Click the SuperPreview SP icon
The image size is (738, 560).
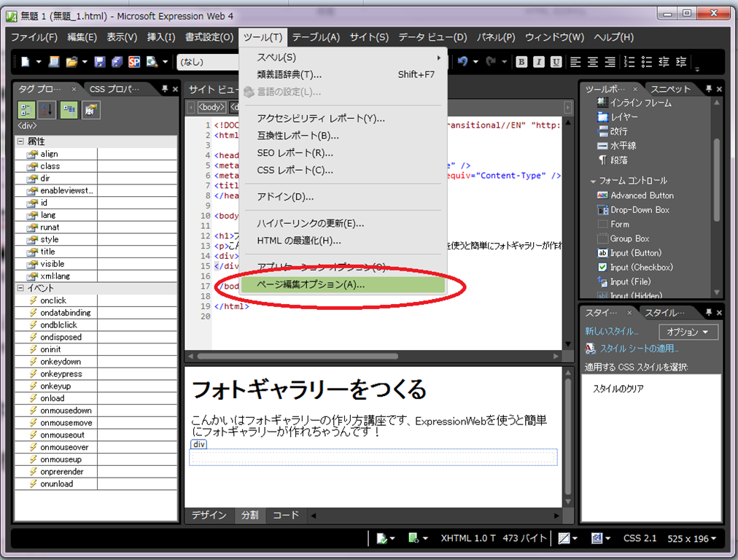point(134,62)
